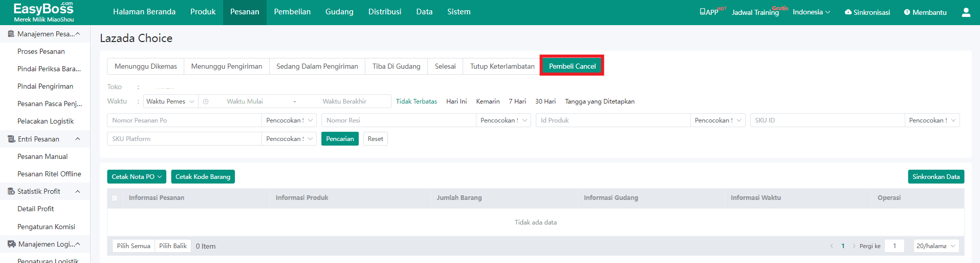Click Sinkronkan Data button
The height and width of the screenshot is (263, 980).
[x=936, y=177]
